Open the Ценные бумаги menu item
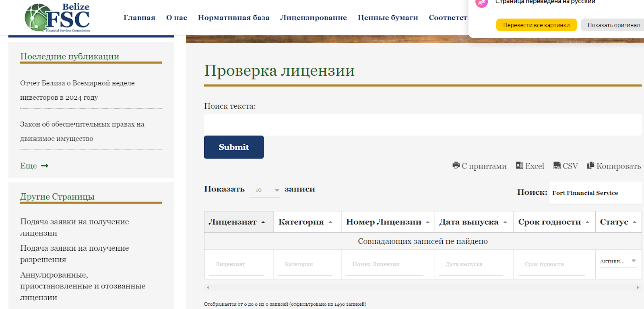 pos(388,18)
